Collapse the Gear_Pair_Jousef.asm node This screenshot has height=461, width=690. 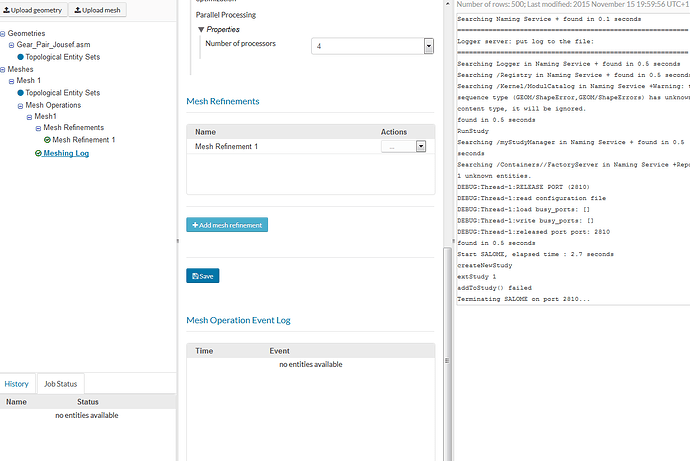pyautogui.click(x=11, y=45)
